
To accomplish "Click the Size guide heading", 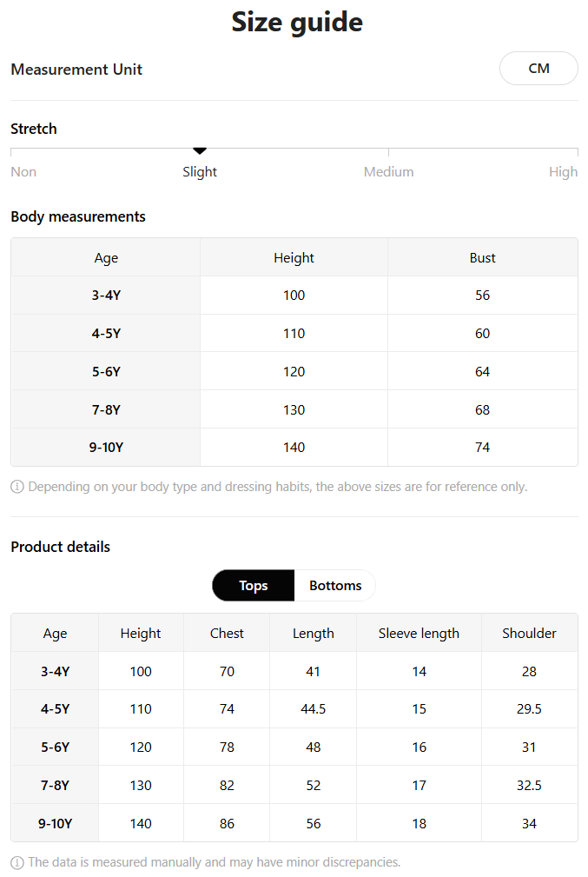I will (297, 23).
